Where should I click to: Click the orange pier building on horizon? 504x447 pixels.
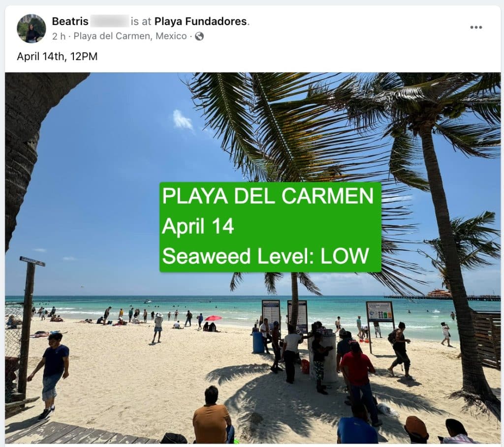(x=440, y=293)
